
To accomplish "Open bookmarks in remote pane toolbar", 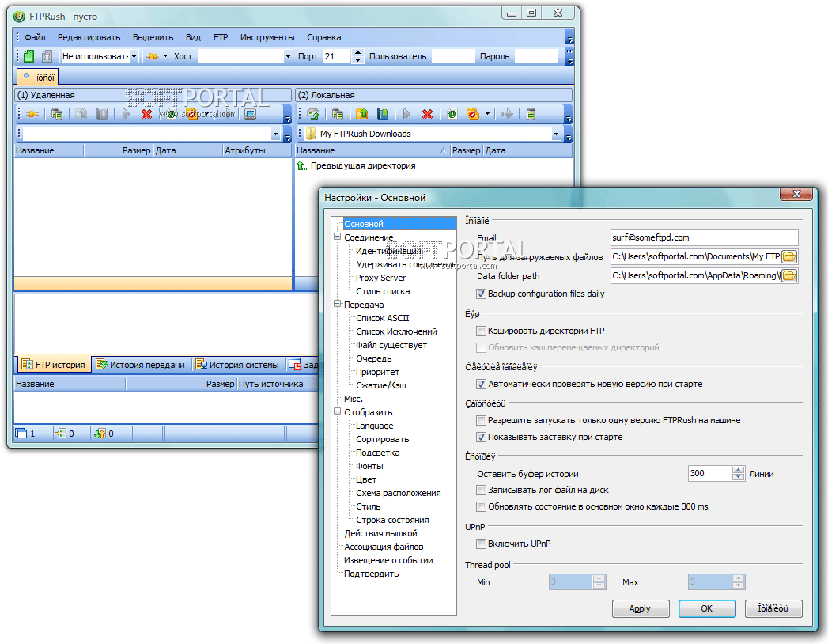I will tap(103, 114).
